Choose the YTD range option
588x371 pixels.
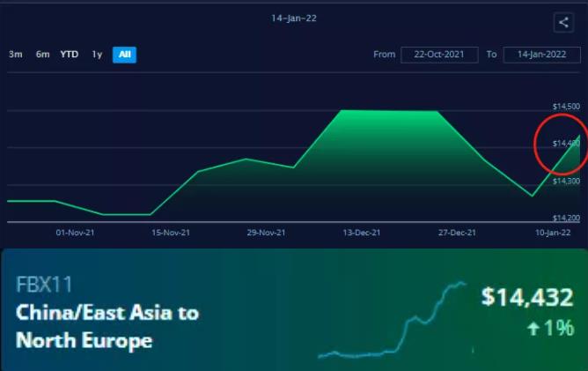click(x=70, y=55)
